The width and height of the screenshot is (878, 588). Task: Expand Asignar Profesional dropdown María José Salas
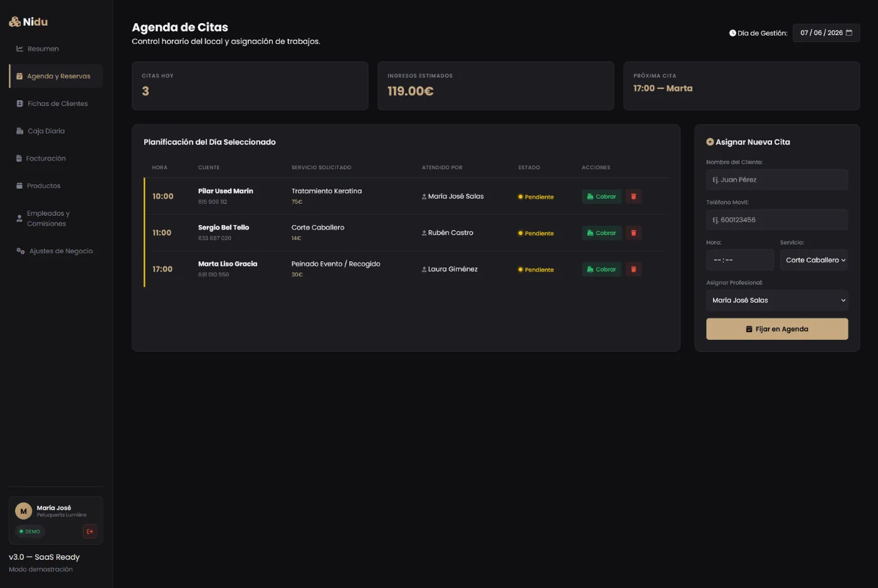777,300
